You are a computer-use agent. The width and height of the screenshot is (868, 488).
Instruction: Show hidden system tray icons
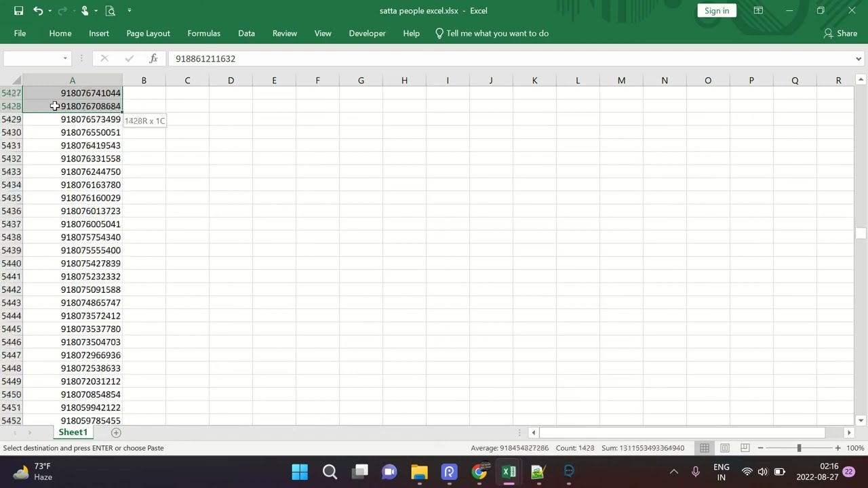[x=674, y=472]
